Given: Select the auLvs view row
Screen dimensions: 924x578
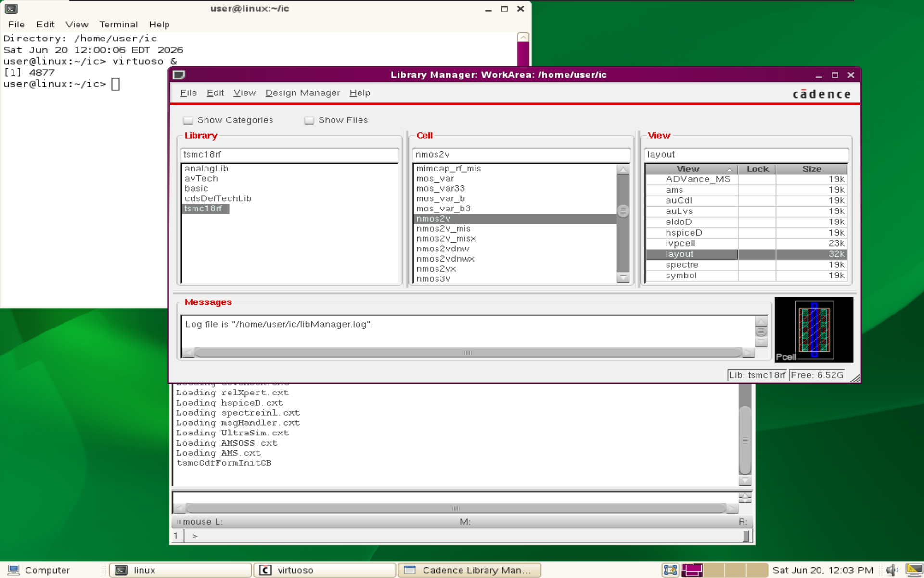Looking at the screenshot, I should (x=746, y=211).
